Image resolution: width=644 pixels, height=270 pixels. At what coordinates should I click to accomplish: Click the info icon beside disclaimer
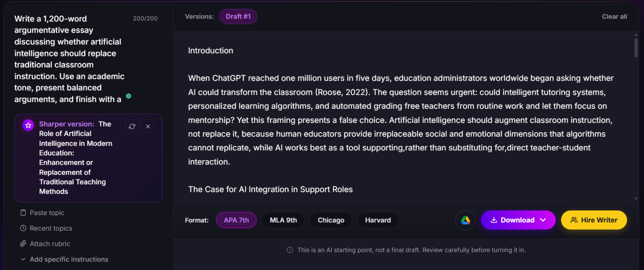tap(290, 250)
